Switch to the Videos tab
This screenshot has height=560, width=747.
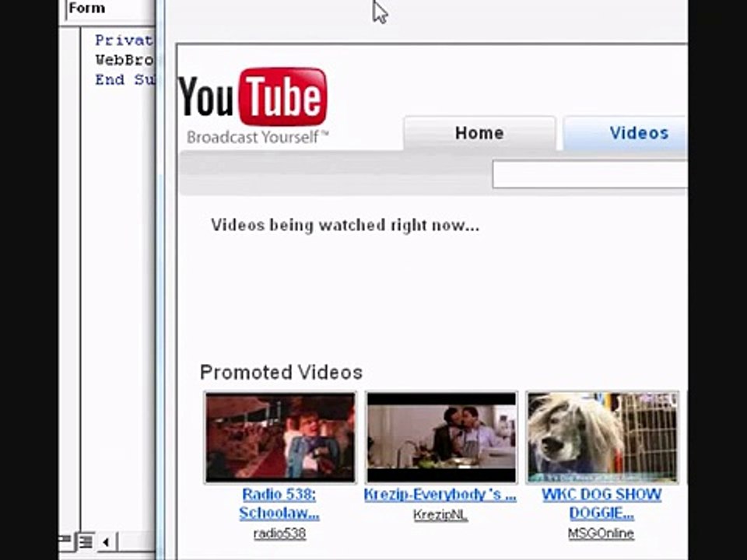[626, 133]
